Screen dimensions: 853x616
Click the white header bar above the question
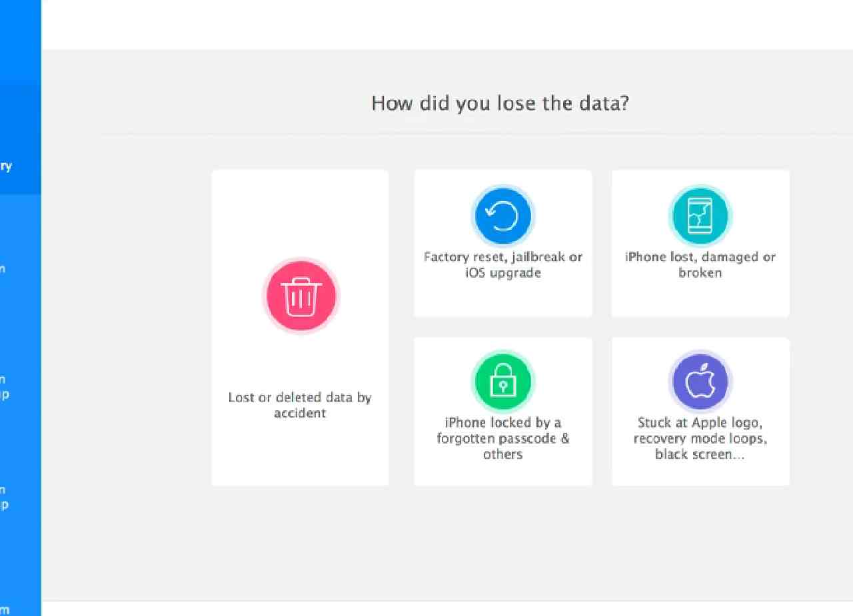tap(447, 24)
